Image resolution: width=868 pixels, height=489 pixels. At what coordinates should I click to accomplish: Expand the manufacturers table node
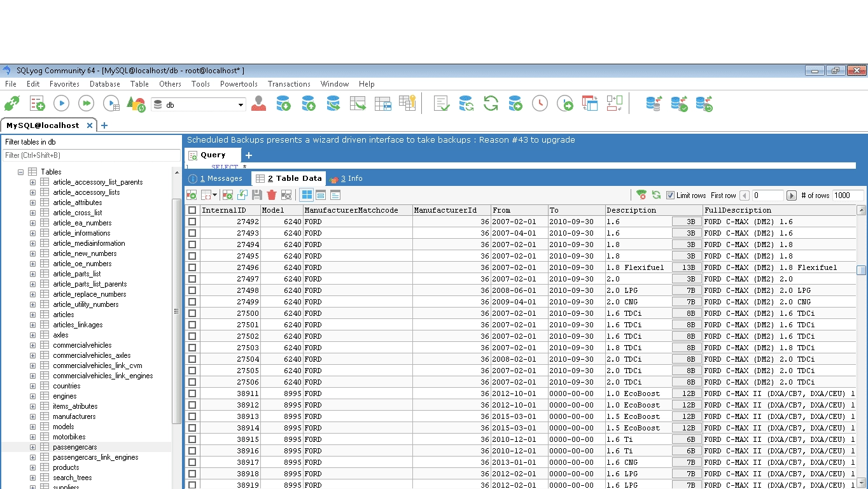coord(33,416)
